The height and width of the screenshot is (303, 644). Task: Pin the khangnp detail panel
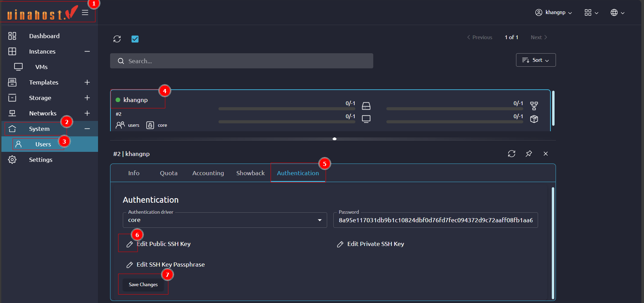click(x=529, y=154)
